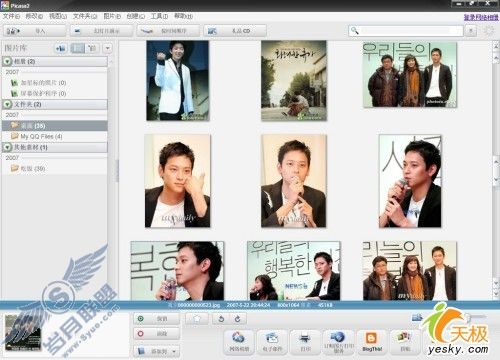The width and height of the screenshot is (500, 360).
Task: Open the 编辑 edit menu
Action: tap(34, 16)
